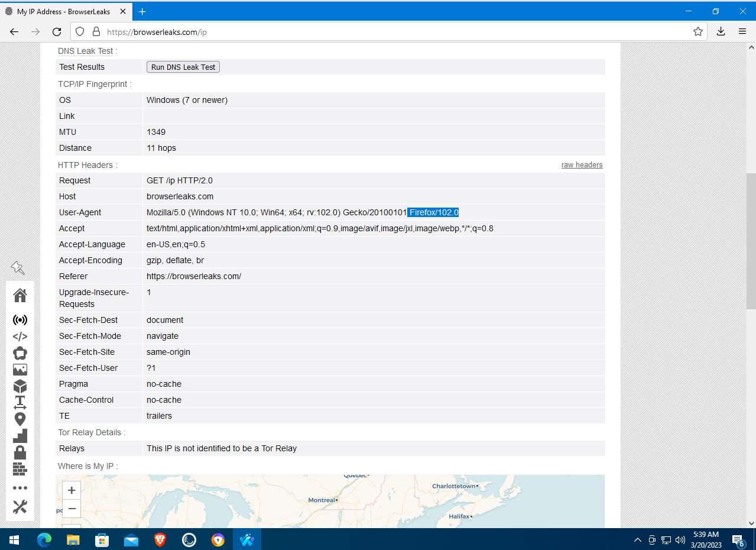Open a new tab with the plus icon

click(x=142, y=11)
